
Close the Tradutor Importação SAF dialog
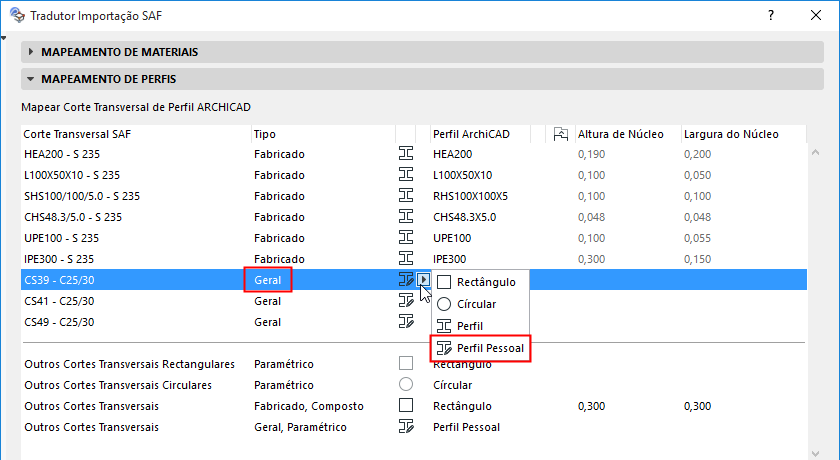pos(816,15)
